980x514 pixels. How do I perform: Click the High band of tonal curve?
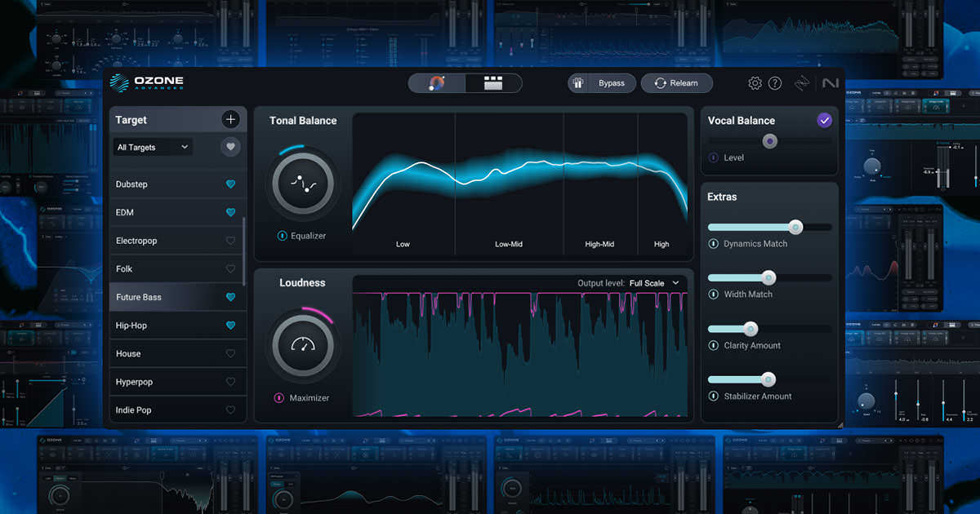point(661,184)
